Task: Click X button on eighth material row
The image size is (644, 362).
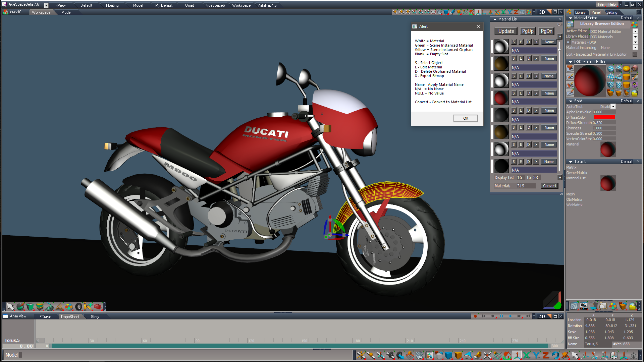Action: (x=536, y=162)
